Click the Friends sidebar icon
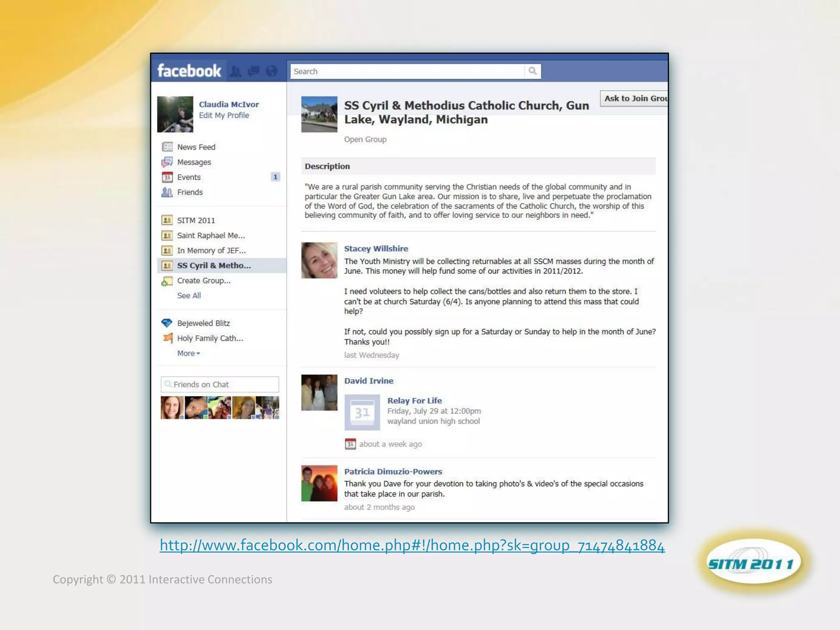The image size is (840, 630). (x=167, y=192)
